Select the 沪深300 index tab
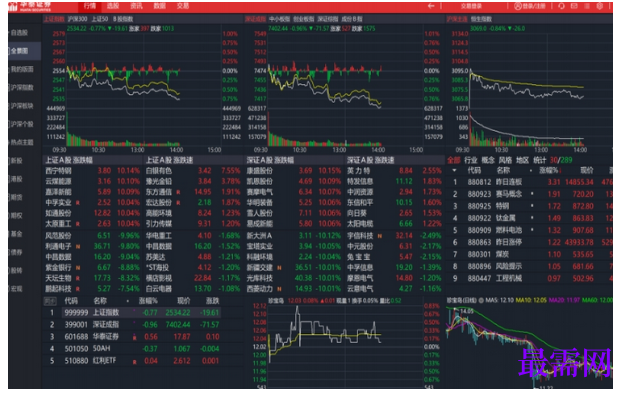 tap(77, 19)
